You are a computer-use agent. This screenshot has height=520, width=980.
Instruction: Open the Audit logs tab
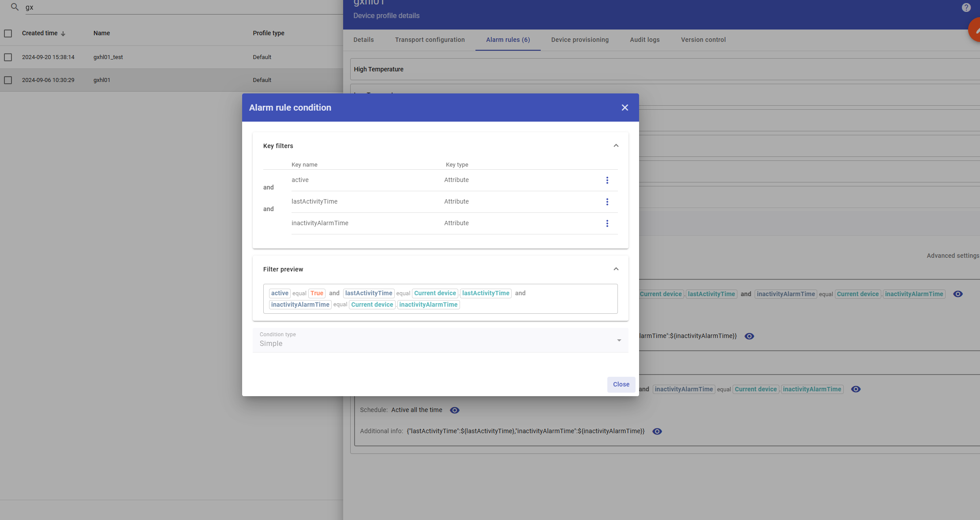point(644,40)
